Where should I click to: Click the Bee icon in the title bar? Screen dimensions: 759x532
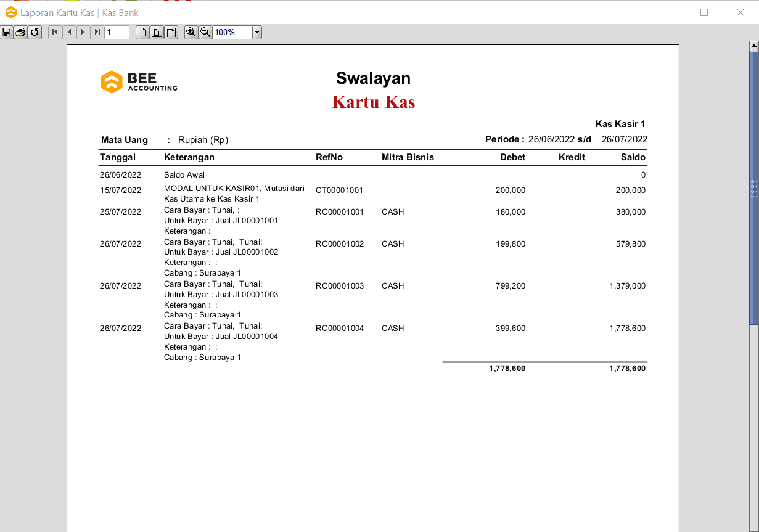point(10,12)
